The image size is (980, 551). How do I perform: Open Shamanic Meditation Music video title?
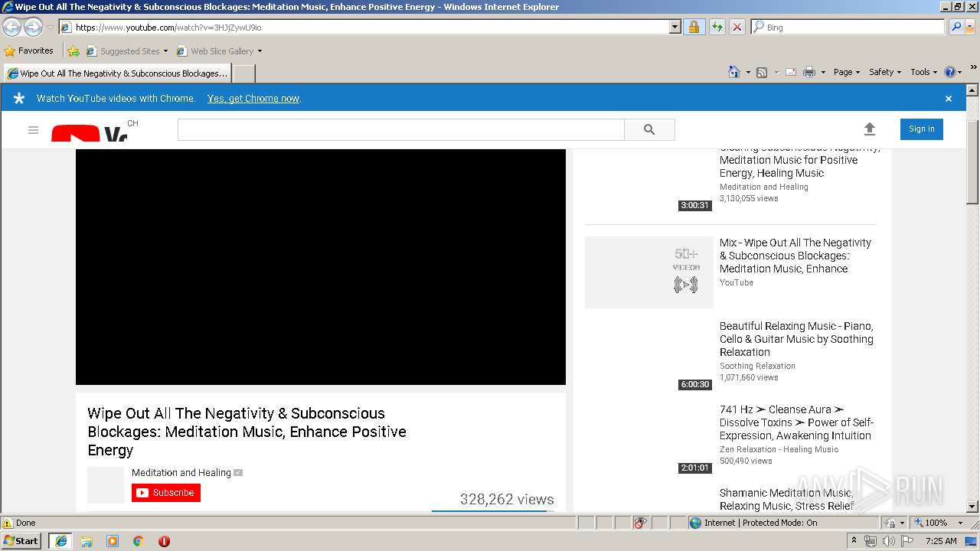click(x=787, y=499)
